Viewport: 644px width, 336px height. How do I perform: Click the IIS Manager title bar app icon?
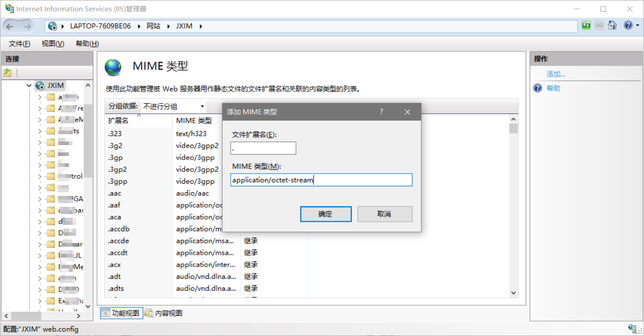9,9
